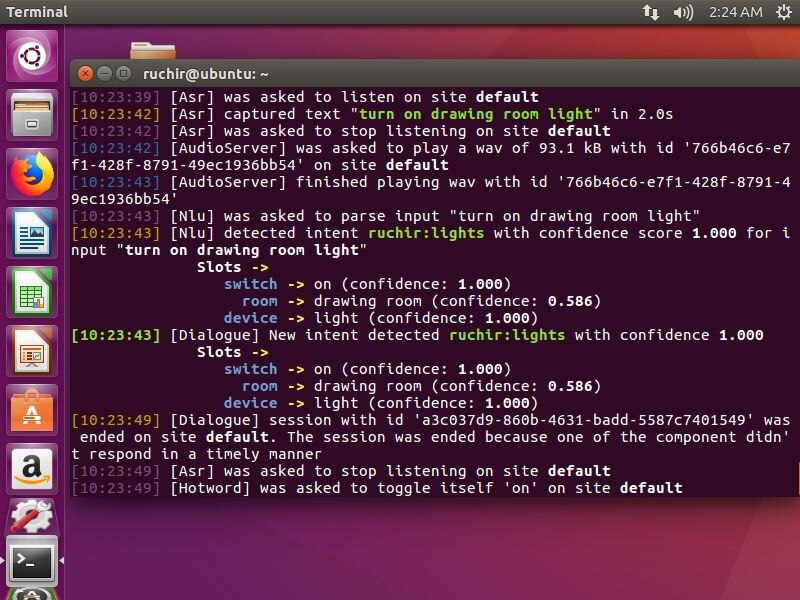The height and width of the screenshot is (600, 800).
Task: Click the [Hotword] toggle itself 'on' line
Action: click(x=377, y=488)
